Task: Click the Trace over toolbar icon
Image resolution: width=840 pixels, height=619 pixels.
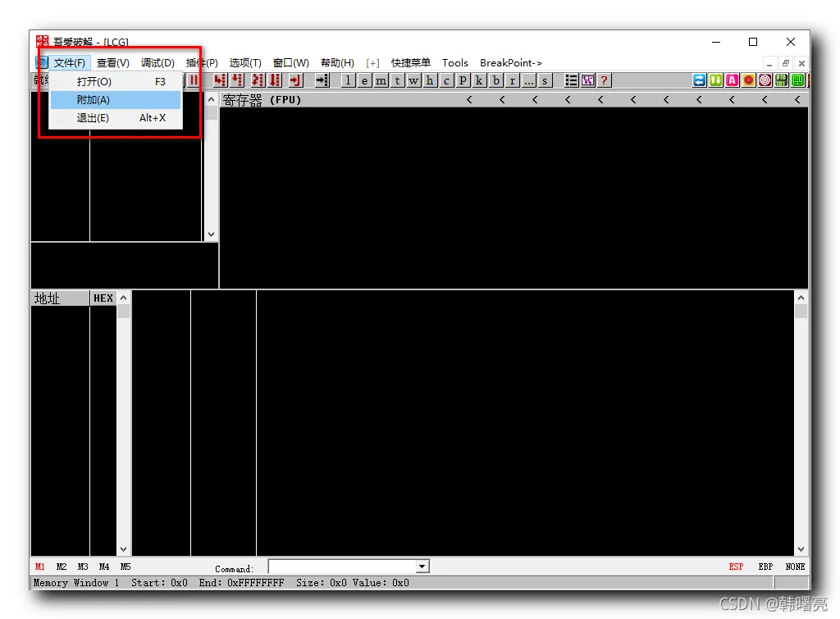Action: (275, 80)
